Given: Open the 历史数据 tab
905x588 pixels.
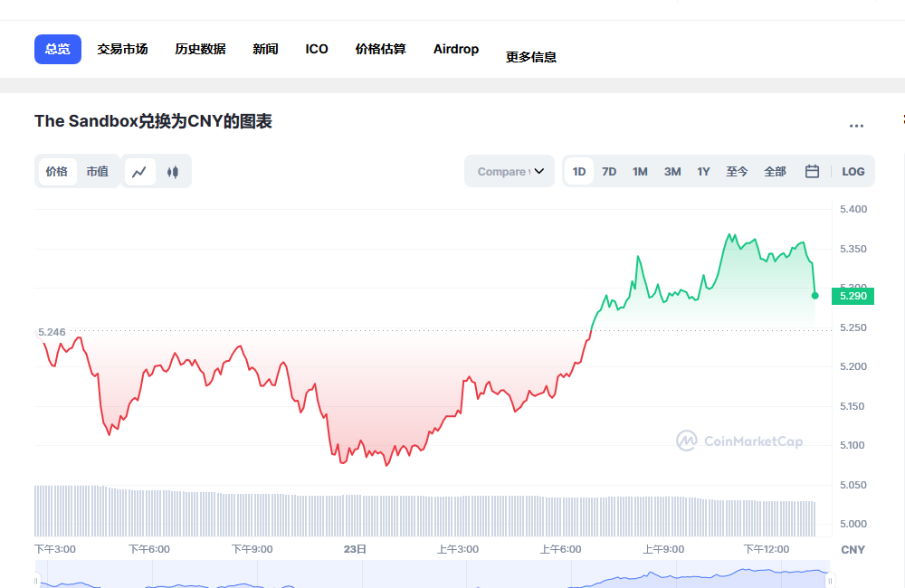Looking at the screenshot, I should 200,49.
